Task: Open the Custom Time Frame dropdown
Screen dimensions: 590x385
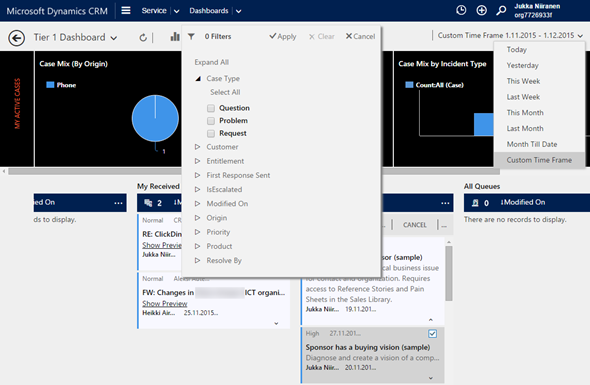Action: (x=580, y=36)
